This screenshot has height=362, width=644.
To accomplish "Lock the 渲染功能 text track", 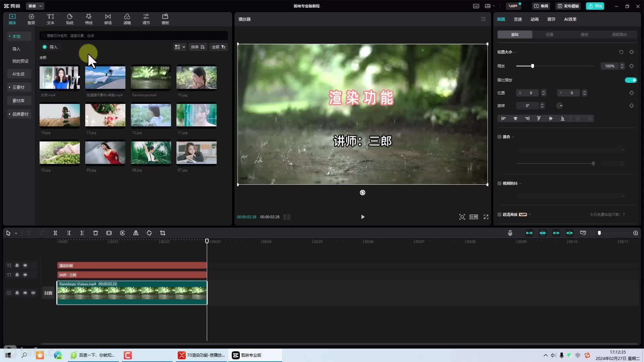I will coord(17,265).
